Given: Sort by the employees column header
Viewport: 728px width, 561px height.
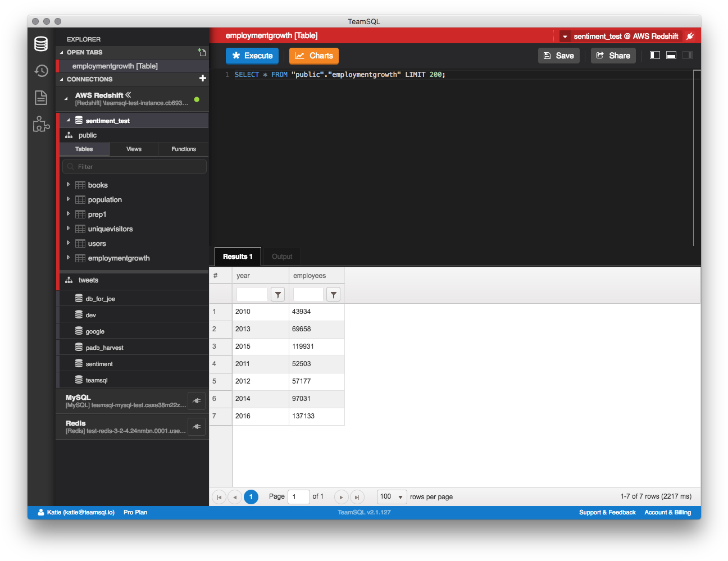Looking at the screenshot, I should point(317,276).
